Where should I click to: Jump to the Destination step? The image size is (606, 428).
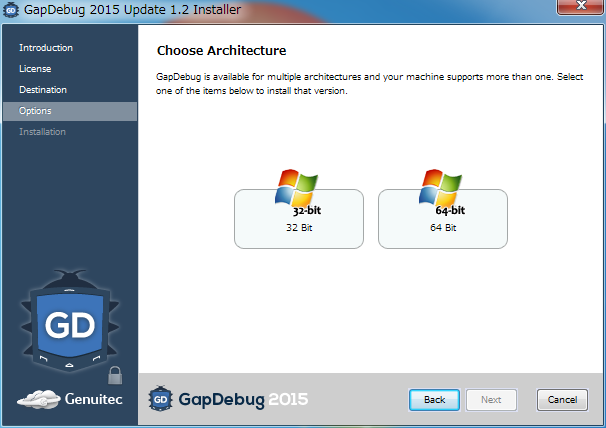coord(43,90)
